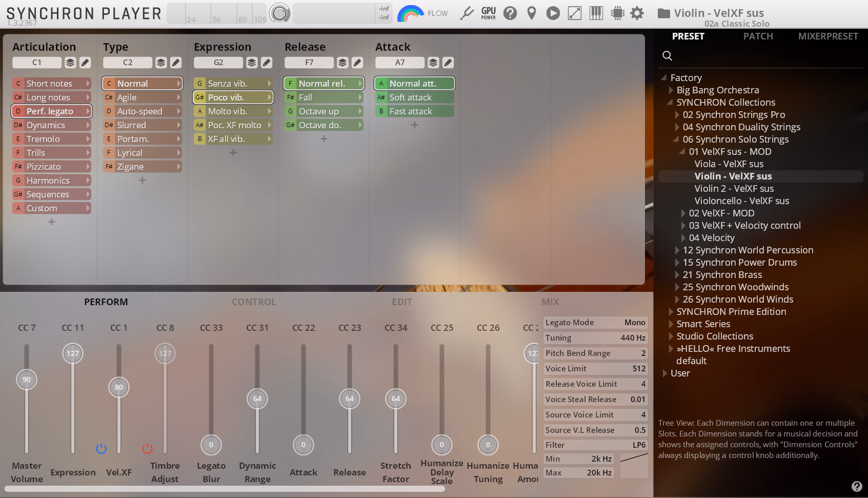Collapse the 06 Synchron Solo Strings folder

point(676,139)
